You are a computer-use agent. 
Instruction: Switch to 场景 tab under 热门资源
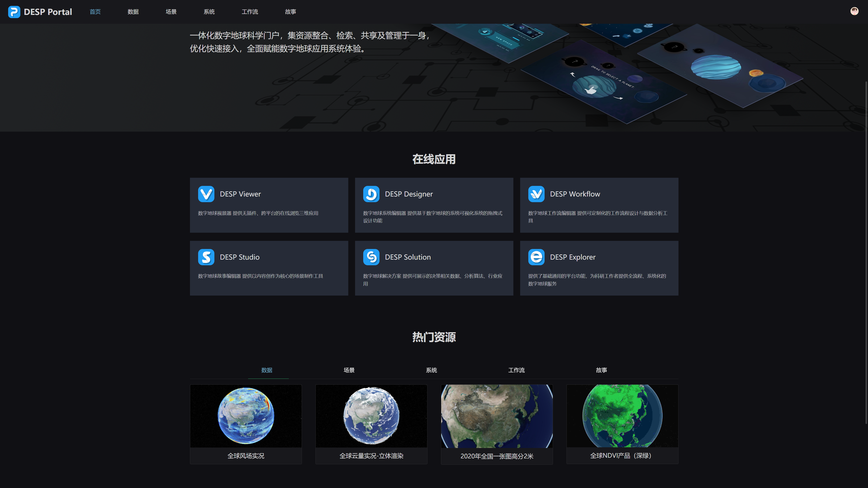coord(349,370)
